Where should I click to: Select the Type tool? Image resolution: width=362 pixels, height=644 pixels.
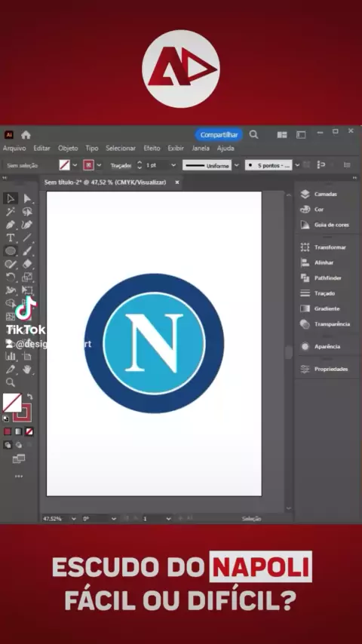tap(11, 238)
